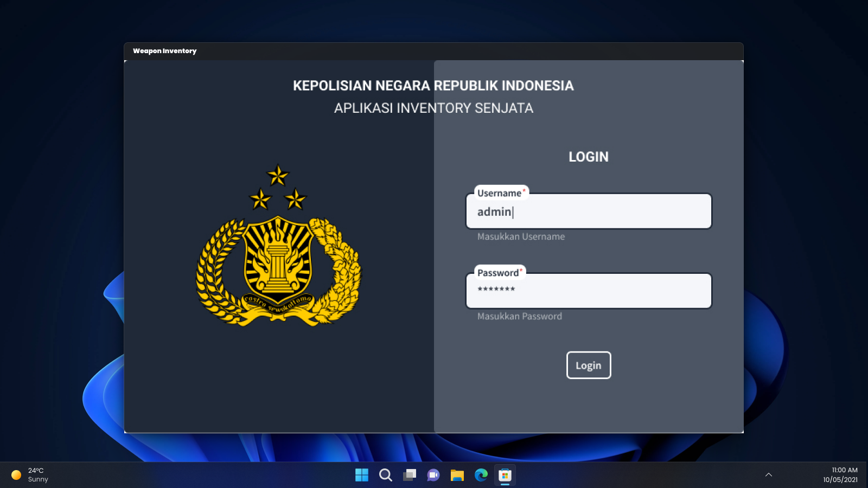The image size is (868, 488).
Task: Click the Weapon Inventory window title
Action: pyautogui.click(x=165, y=51)
